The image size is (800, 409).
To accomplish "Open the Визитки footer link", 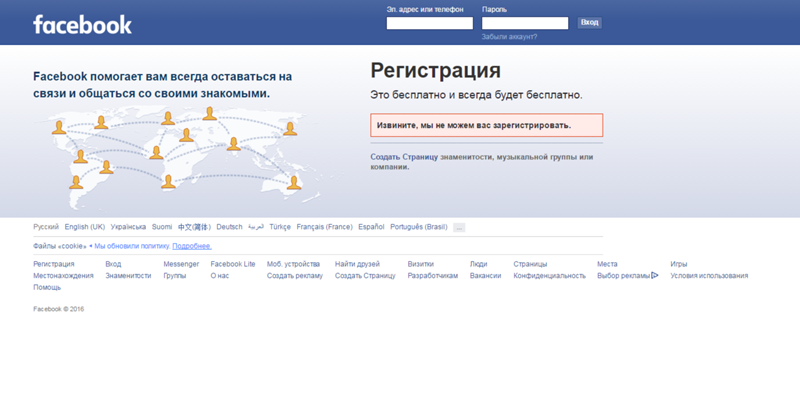I will pos(420,264).
